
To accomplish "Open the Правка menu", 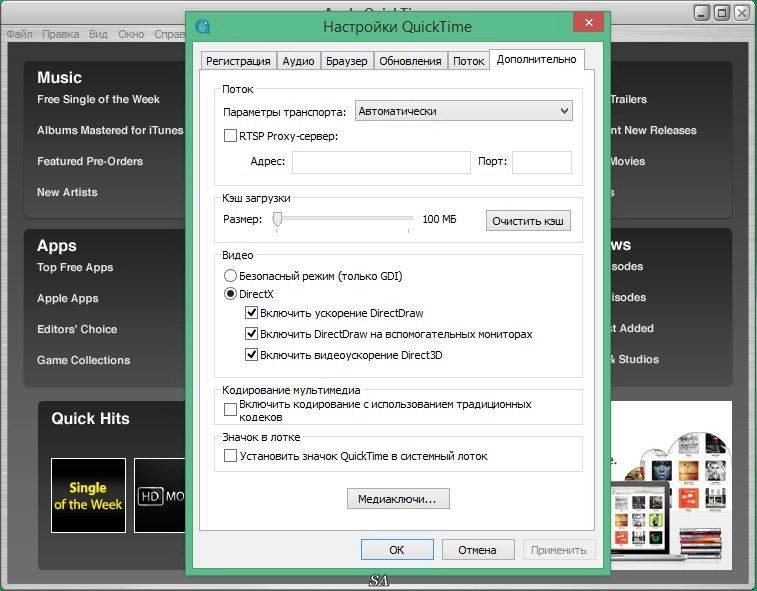I will pos(60,34).
